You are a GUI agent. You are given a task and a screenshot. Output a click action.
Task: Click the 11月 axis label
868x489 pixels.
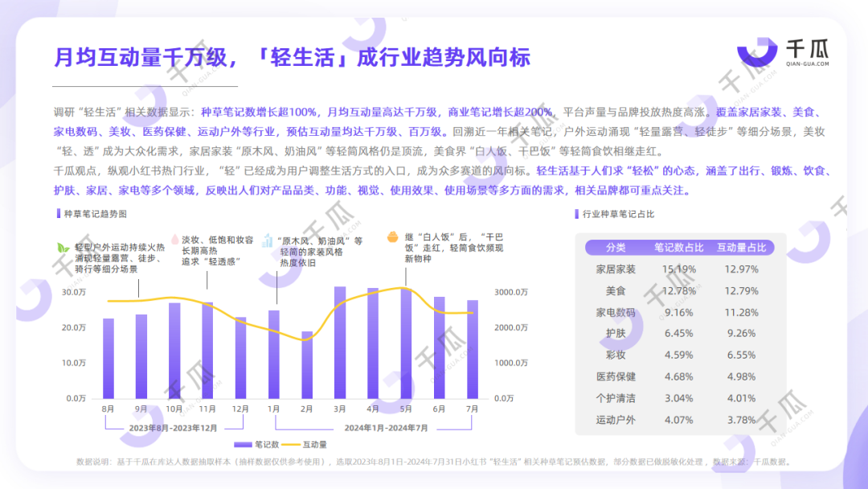pyautogui.click(x=207, y=409)
